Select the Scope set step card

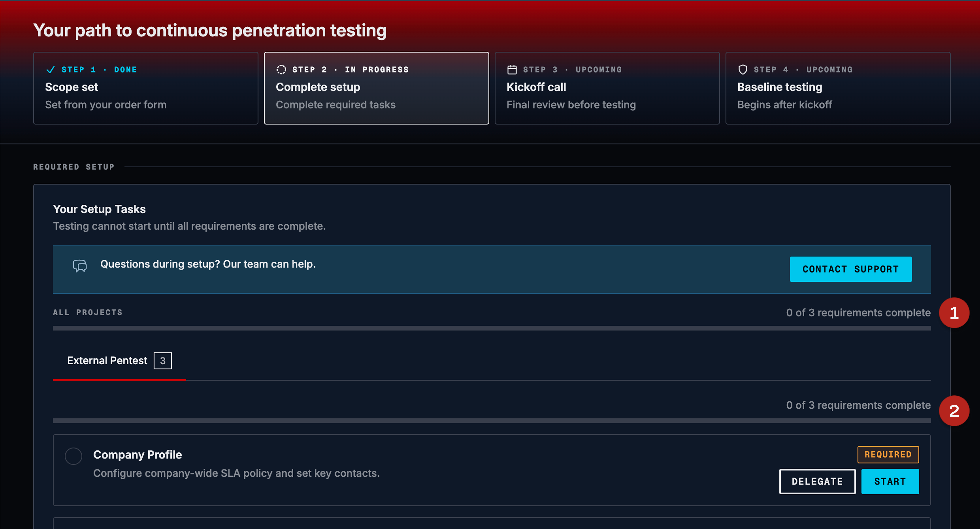tap(146, 88)
